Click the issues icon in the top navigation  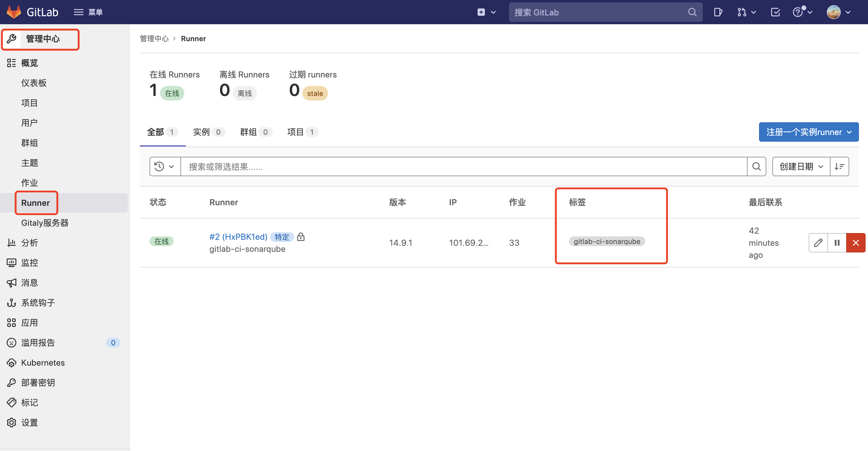[718, 12]
